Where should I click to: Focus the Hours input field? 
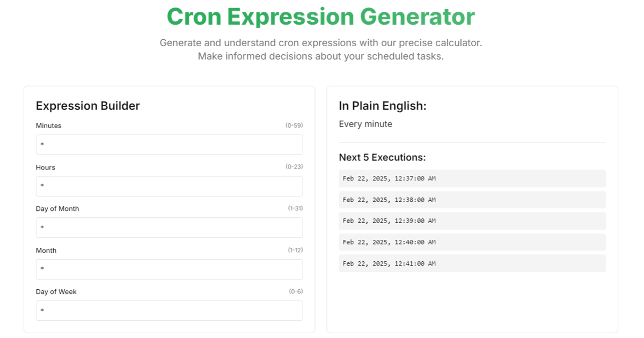pos(169,186)
